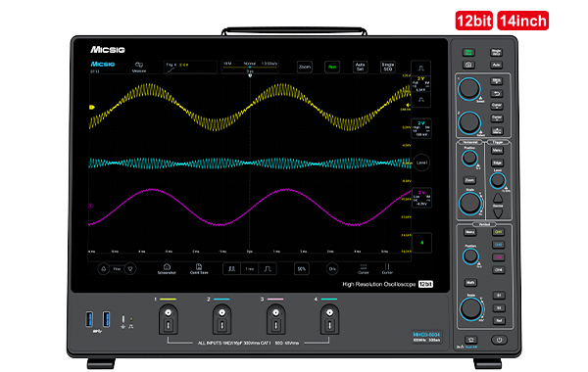Tap the round Level button on screen
This screenshot has width=588, height=372.
pyautogui.click(x=421, y=163)
